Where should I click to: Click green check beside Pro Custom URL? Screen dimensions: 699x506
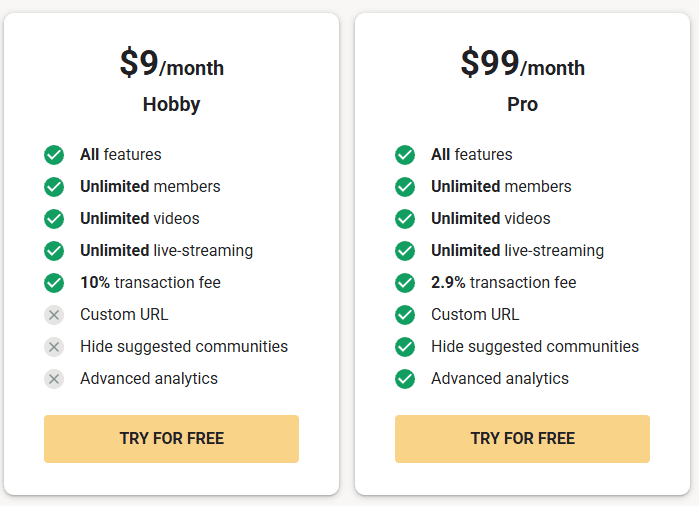pos(405,315)
